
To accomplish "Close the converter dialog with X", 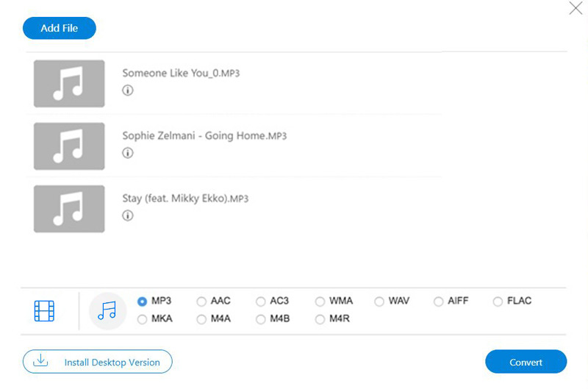I will pos(576,9).
